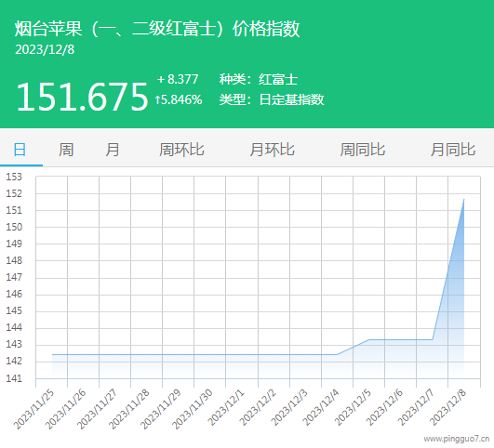Click the 153 y-axis label

14,177
